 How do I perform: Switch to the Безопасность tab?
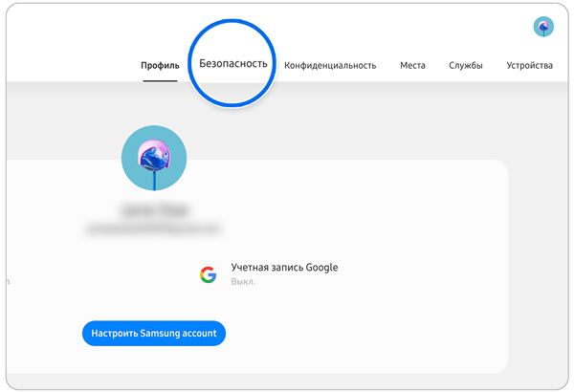232,64
